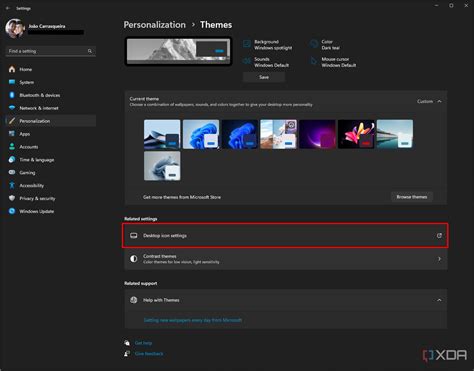Select Gaming in the sidebar

click(x=51, y=173)
